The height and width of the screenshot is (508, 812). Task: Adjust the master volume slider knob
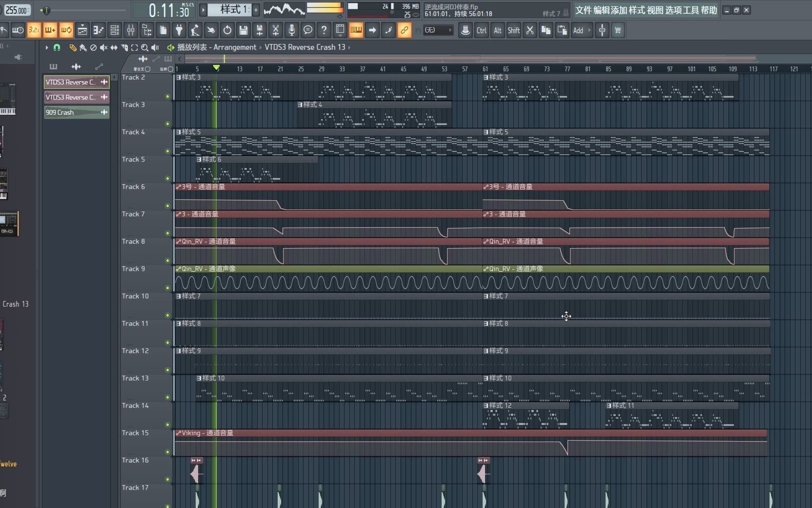tap(45, 10)
